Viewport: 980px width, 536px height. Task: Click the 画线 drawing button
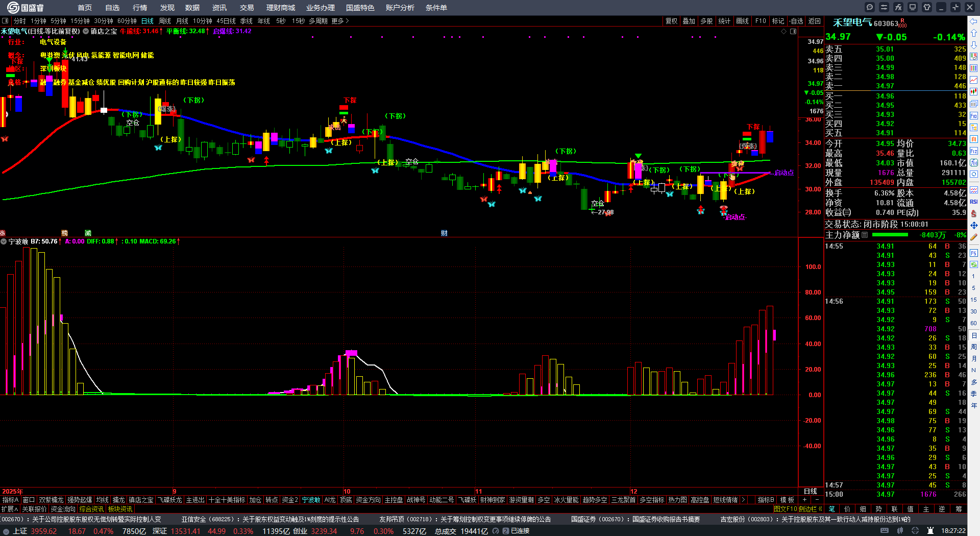[743, 21]
